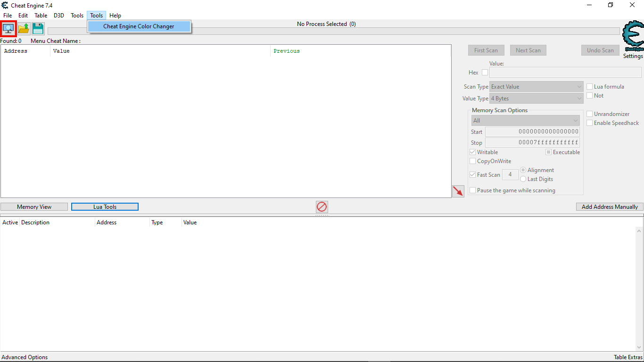Viewport: 644px width, 362px height.
Task: Open the File menu
Action: [x=8, y=16]
